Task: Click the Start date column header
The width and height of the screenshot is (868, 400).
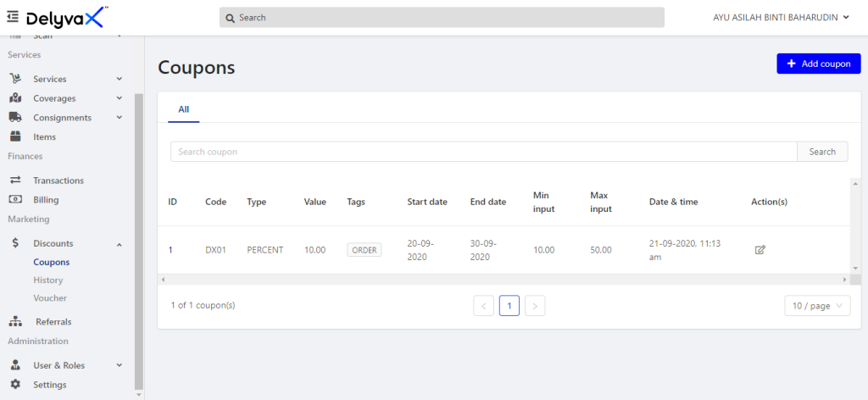Action: (427, 202)
